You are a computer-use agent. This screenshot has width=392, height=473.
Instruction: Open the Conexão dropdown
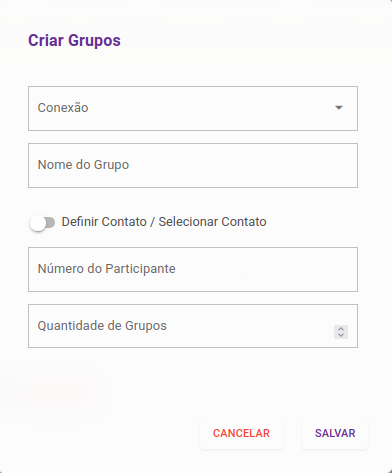pos(193,108)
